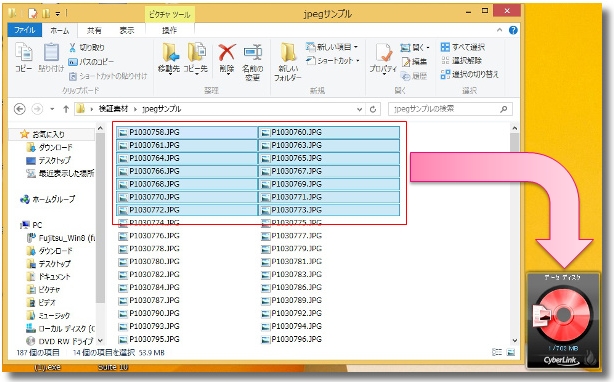Collapse the ribbon with the chevron
This screenshot has width=614, height=382.
point(499,30)
